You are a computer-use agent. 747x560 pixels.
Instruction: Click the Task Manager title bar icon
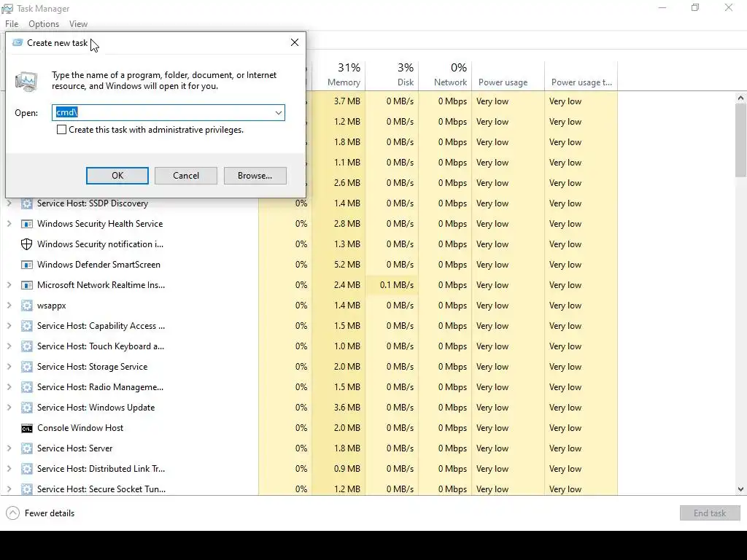point(7,9)
